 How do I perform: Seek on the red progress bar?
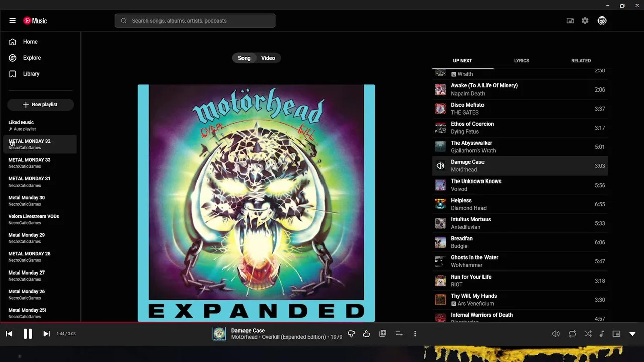322,322
